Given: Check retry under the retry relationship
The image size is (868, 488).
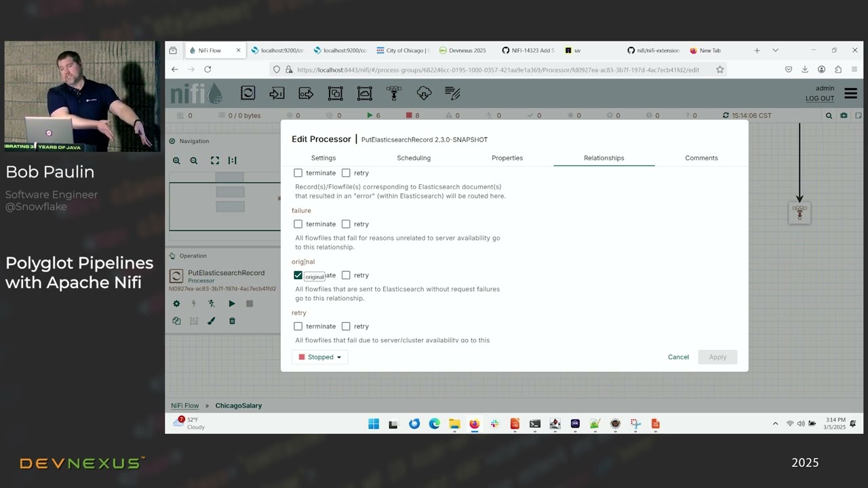Looking at the screenshot, I should [346, 326].
